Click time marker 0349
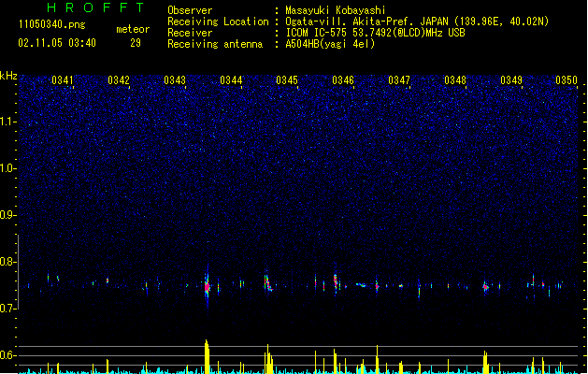This screenshot has height=374, width=588. click(x=511, y=80)
